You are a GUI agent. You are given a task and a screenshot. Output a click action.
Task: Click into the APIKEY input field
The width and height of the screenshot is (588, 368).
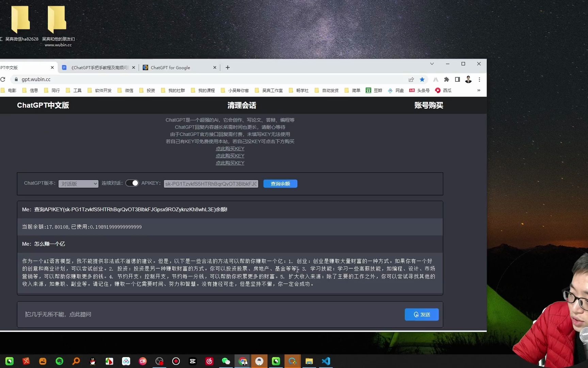211,184
